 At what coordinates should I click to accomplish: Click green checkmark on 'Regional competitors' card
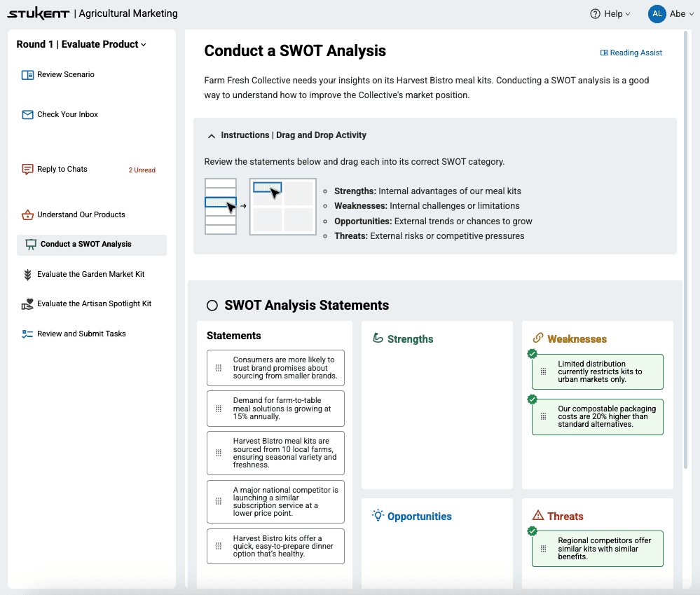(x=532, y=531)
